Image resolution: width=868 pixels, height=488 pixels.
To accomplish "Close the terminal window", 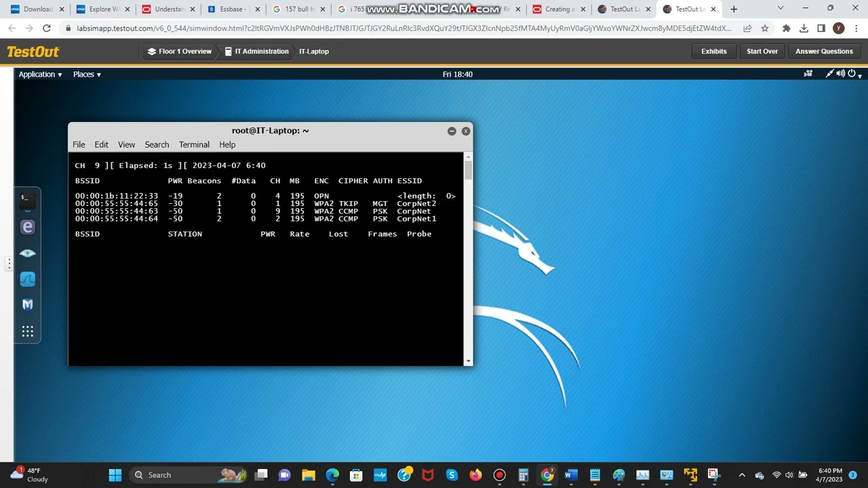I will (466, 131).
